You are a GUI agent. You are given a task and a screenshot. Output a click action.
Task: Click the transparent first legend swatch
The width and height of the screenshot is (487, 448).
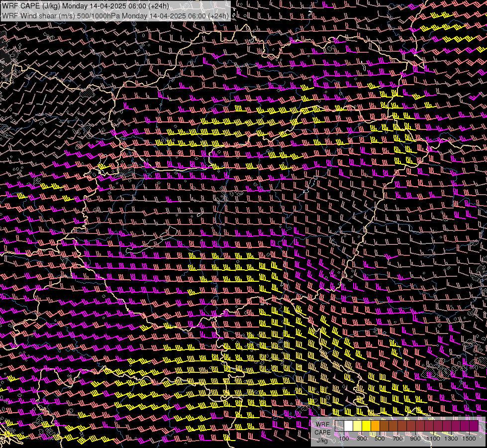click(339, 426)
